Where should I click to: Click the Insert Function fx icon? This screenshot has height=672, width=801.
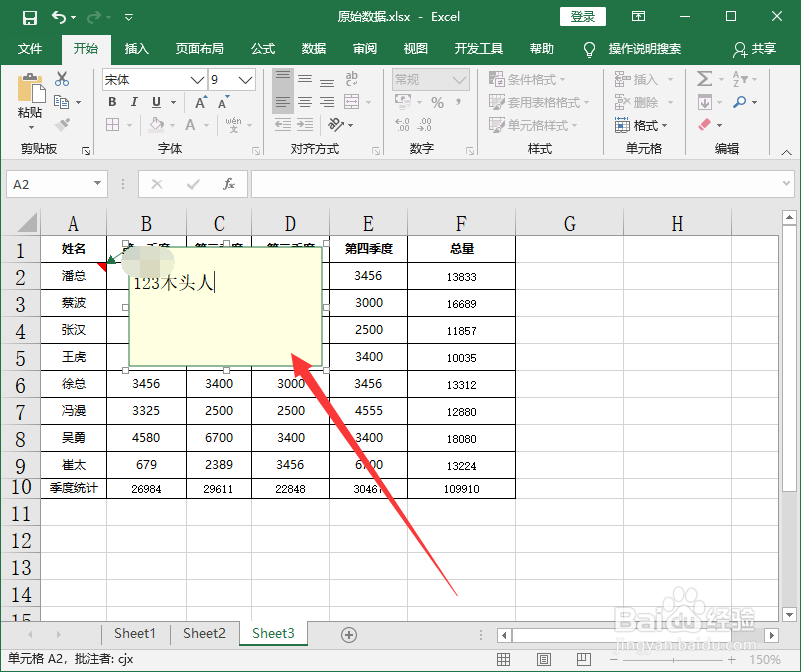pos(229,184)
